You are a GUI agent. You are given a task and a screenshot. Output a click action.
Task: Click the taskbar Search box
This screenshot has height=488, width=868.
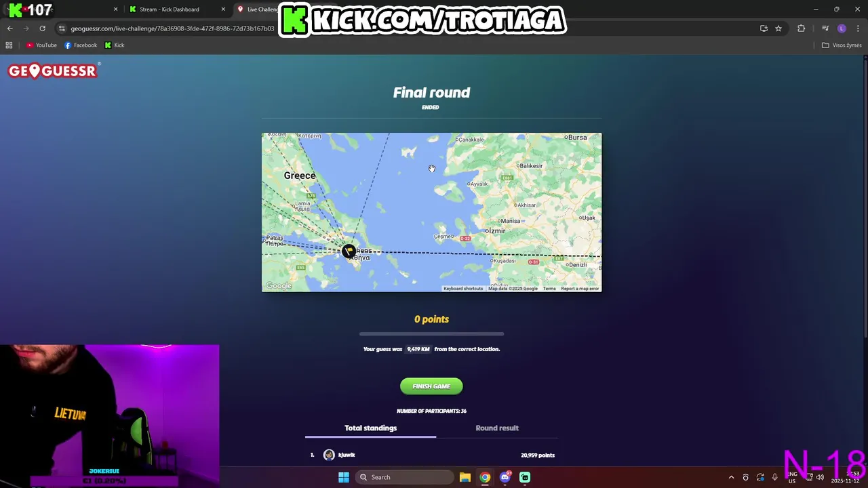click(x=404, y=477)
